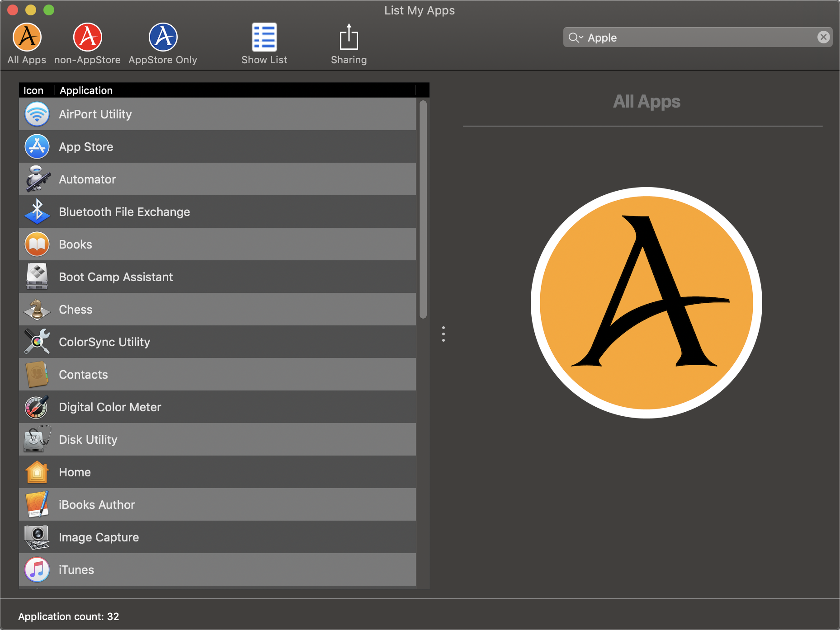Click the large All Apps logo image
This screenshot has width=840, height=630.
(x=647, y=303)
